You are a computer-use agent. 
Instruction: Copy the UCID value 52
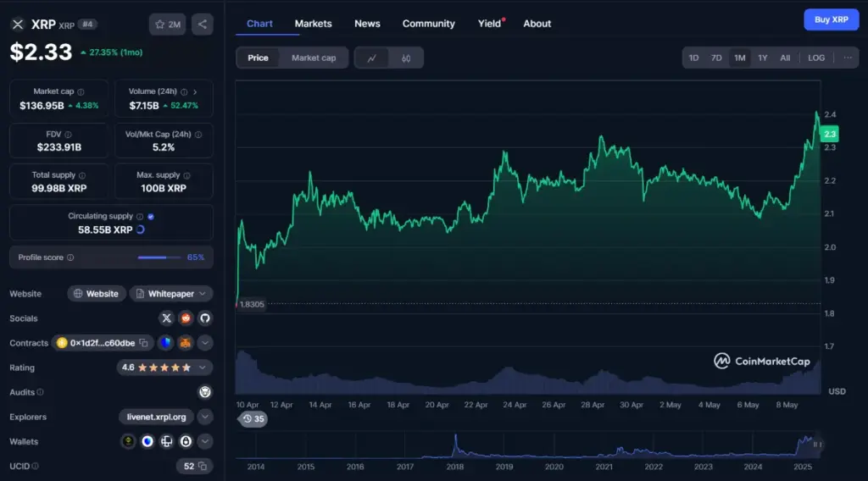pos(203,466)
